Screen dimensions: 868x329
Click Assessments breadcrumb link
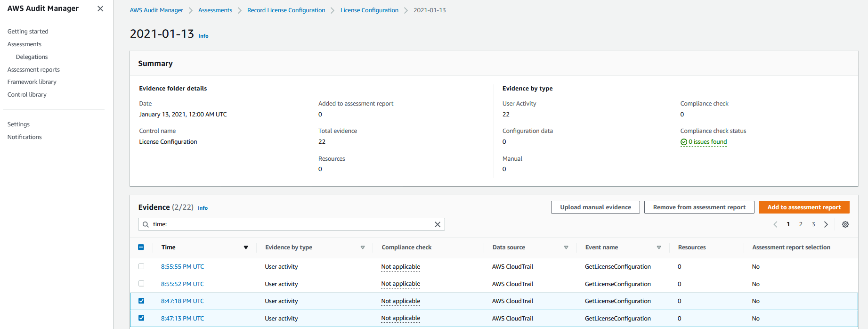click(215, 10)
